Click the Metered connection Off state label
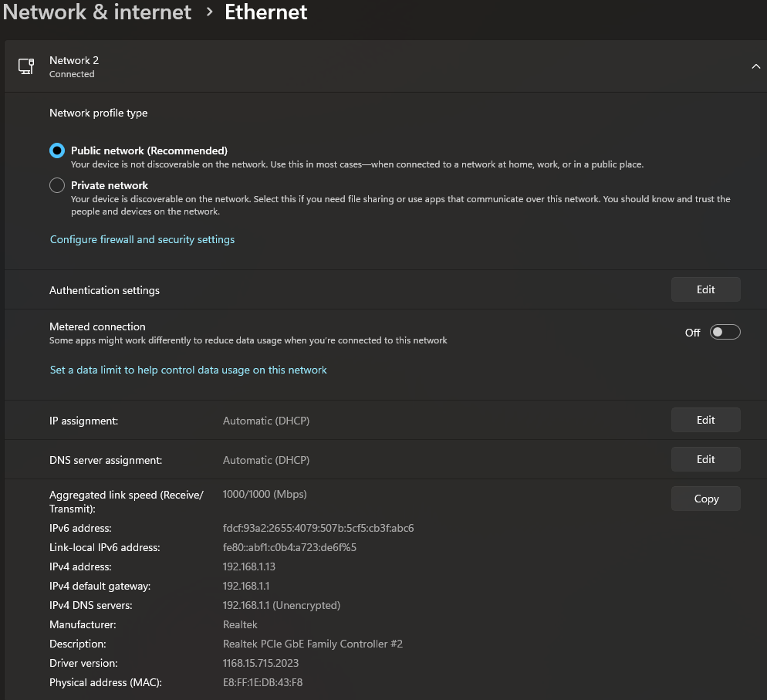This screenshot has height=700, width=767. point(693,333)
